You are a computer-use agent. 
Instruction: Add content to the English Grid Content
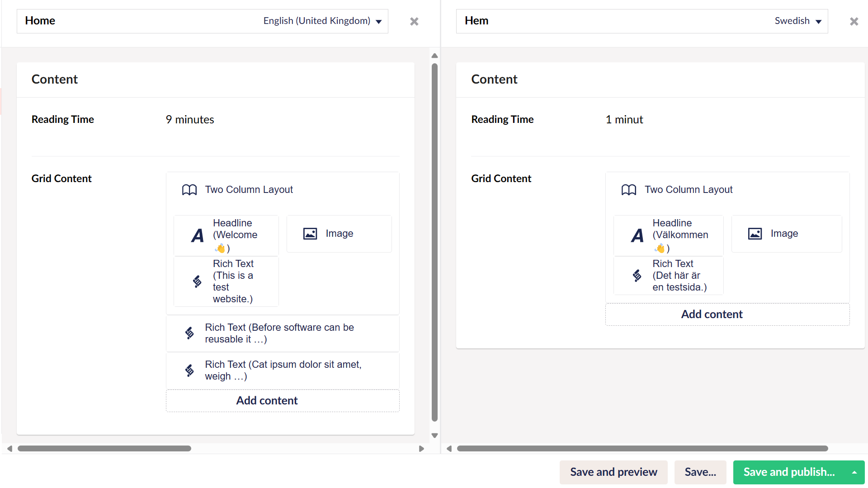[x=267, y=400]
